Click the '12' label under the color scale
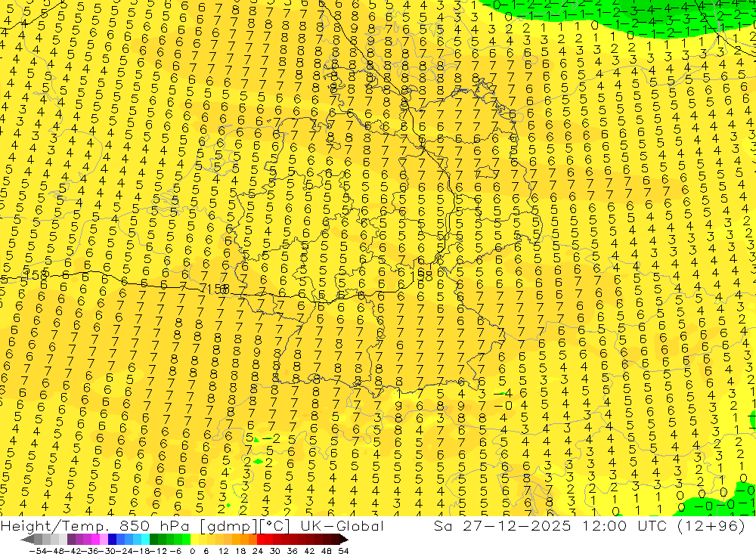The image size is (756, 554). pos(223,551)
